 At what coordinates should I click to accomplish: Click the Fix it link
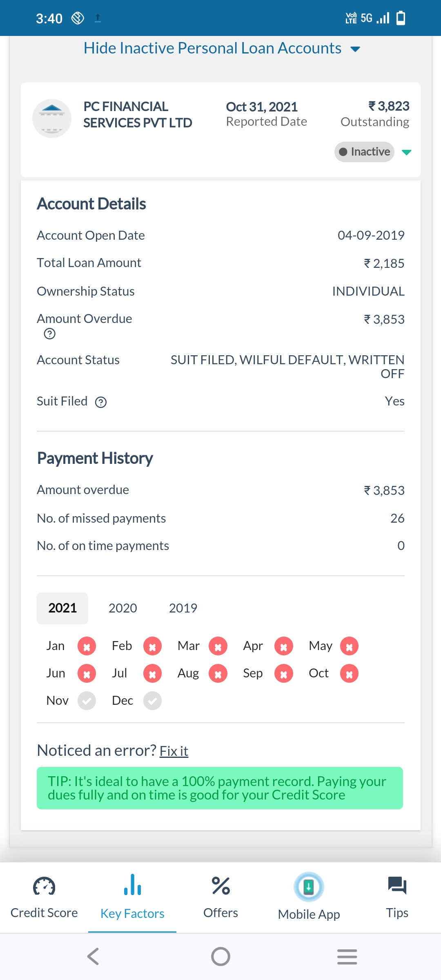coord(174,751)
